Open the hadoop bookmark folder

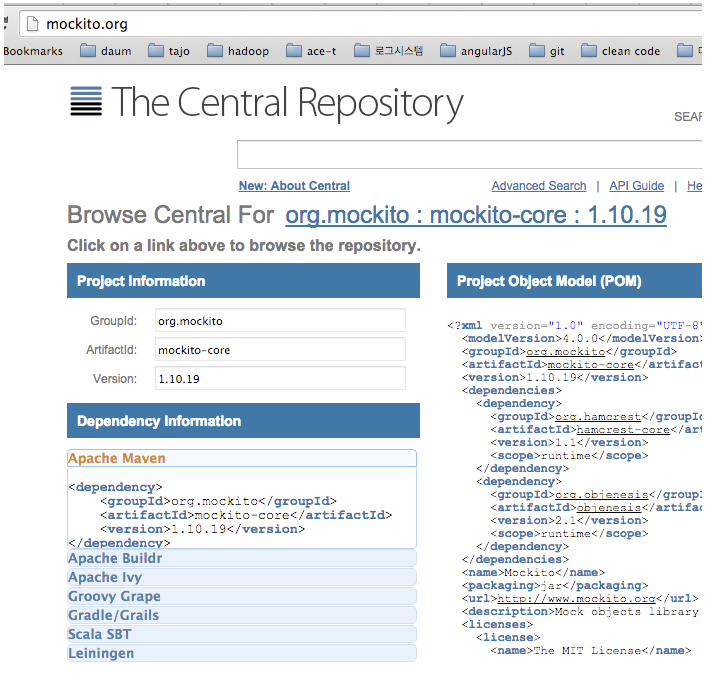pyautogui.click(x=238, y=51)
